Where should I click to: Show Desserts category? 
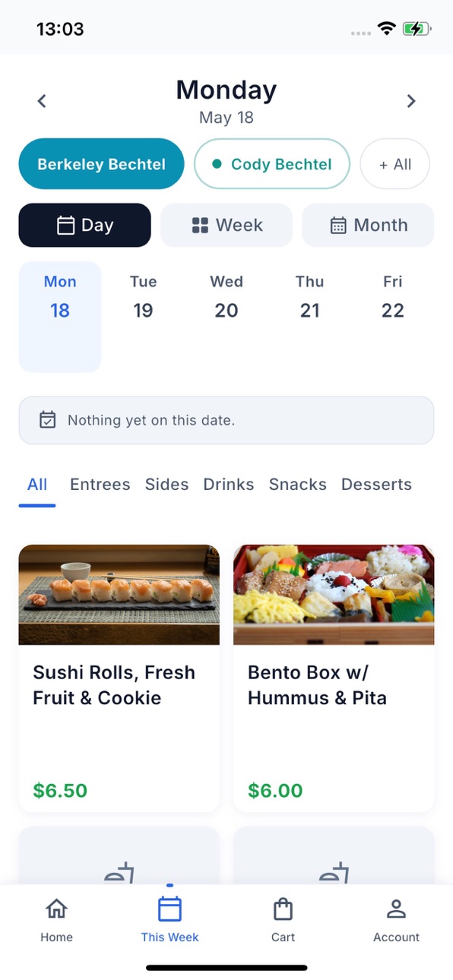pos(376,485)
